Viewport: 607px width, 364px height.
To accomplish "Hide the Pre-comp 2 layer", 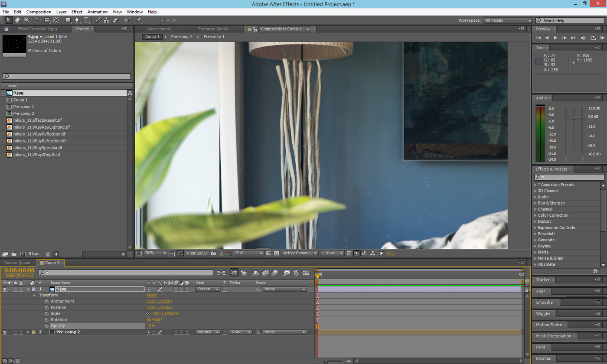I will pos(5,332).
